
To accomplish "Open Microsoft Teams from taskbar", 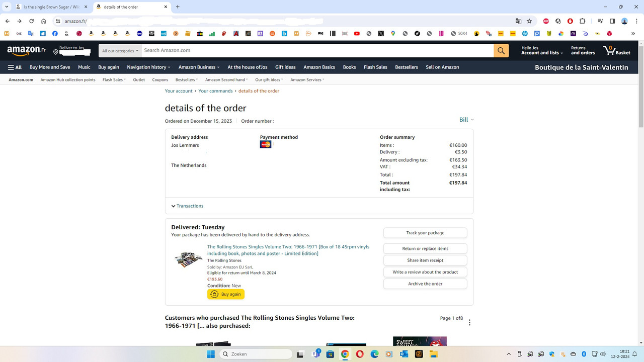I will coord(316,354).
